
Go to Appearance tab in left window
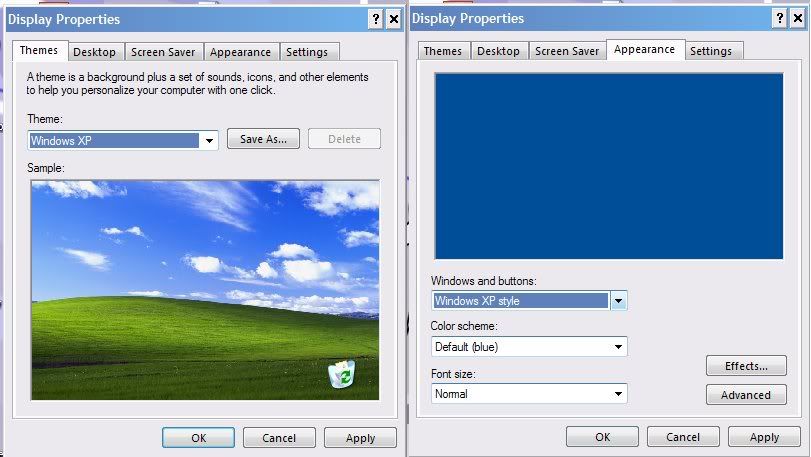tap(241, 52)
